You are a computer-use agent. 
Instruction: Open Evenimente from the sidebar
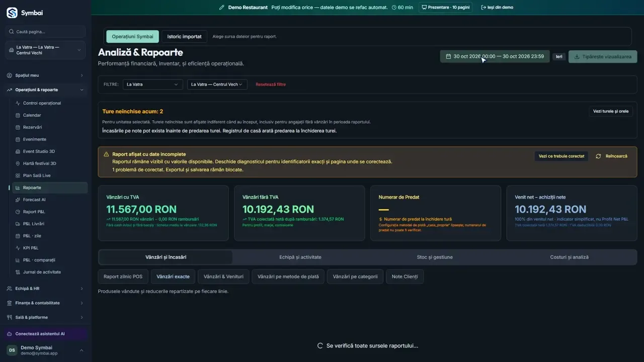point(49,139)
